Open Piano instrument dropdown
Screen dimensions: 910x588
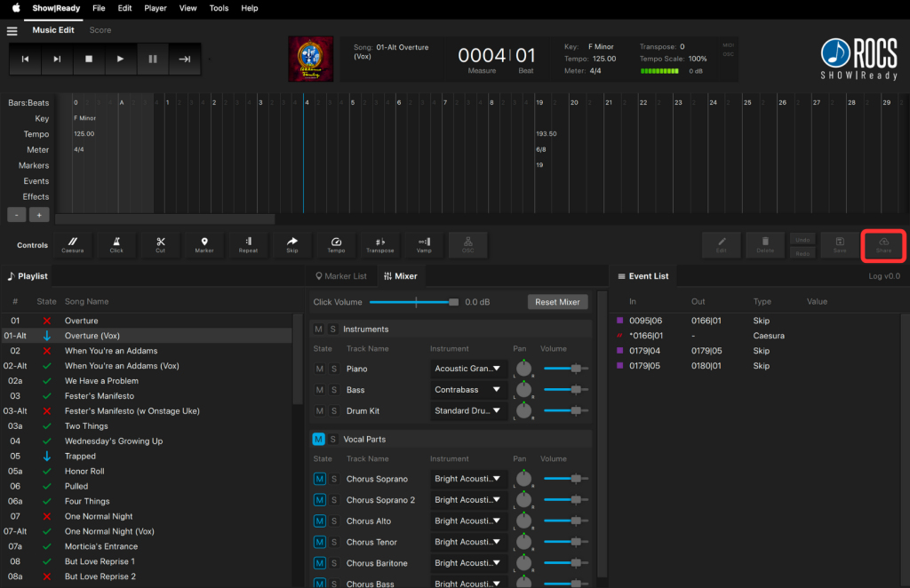tap(468, 369)
